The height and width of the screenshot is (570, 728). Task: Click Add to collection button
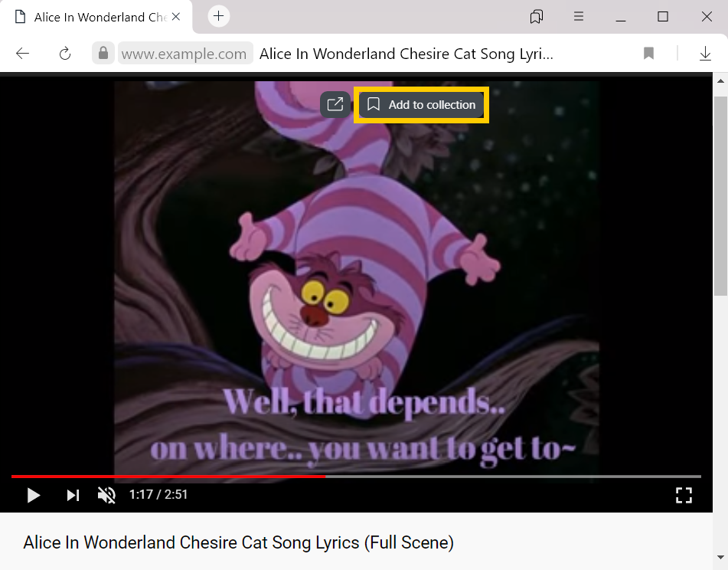pos(422,104)
